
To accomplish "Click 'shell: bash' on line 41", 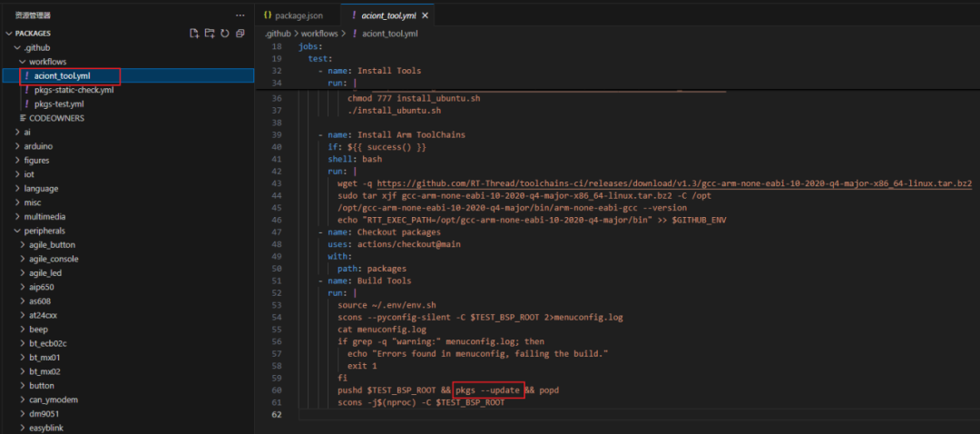I will (x=355, y=159).
